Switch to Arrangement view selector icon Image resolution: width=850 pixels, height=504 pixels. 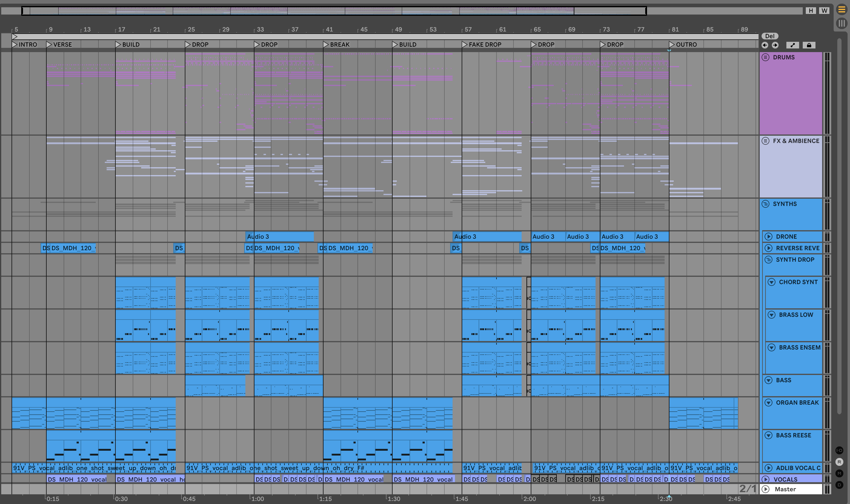pyautogui.click(x=842, y=9)
